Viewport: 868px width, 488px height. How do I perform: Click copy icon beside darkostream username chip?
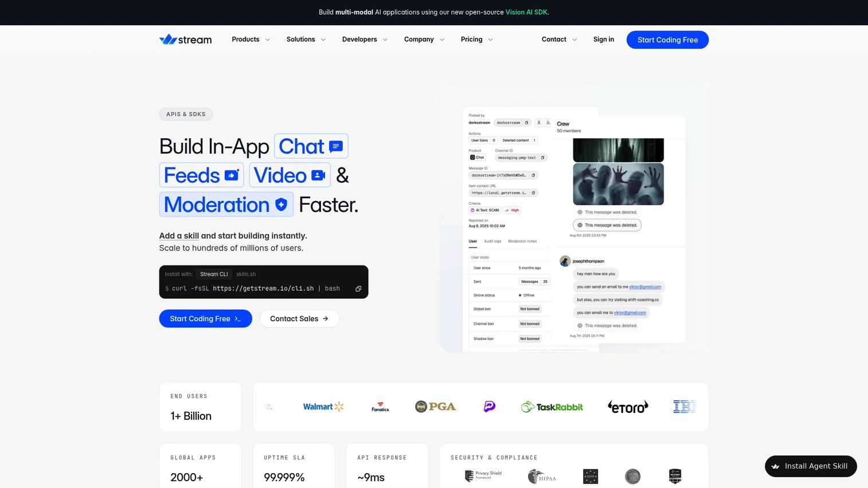[x=527, y=123]
